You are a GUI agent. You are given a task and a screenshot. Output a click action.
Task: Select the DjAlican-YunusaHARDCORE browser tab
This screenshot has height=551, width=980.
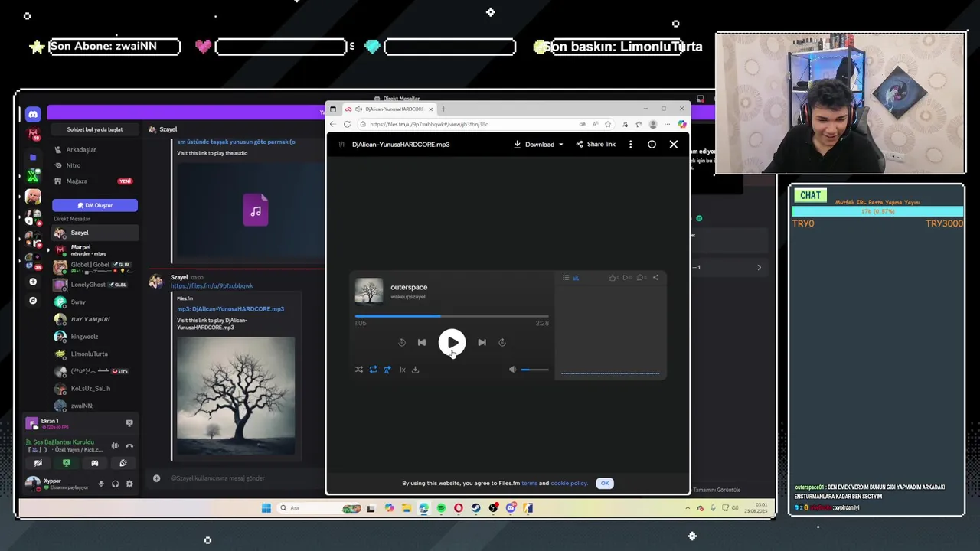[x=389, y=109]
